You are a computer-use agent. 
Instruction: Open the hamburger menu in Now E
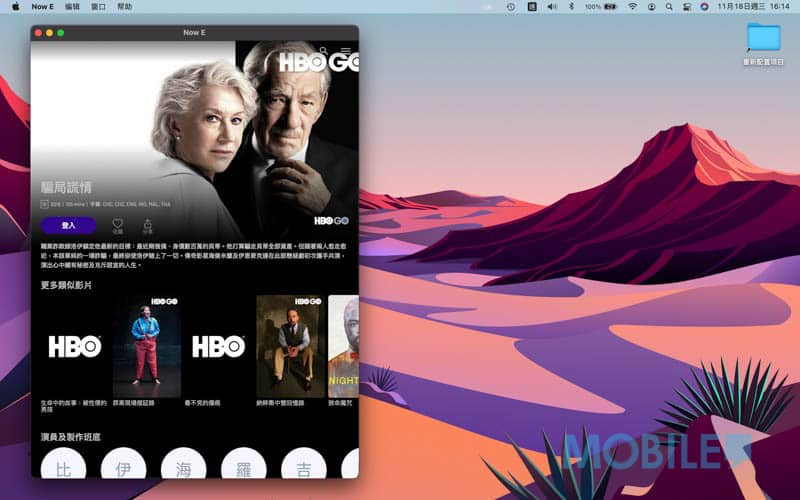(x=346, y=50)
